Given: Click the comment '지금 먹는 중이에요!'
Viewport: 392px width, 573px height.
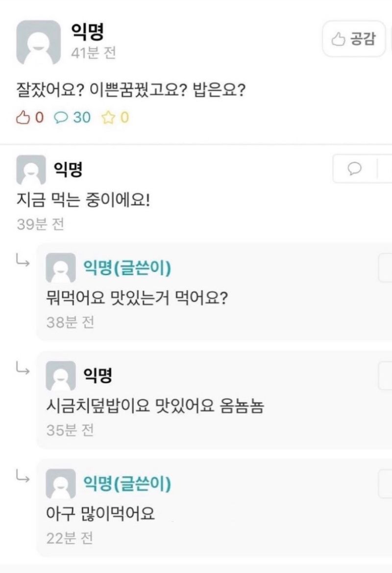Looking at the screenshot, I should (83, 200).
